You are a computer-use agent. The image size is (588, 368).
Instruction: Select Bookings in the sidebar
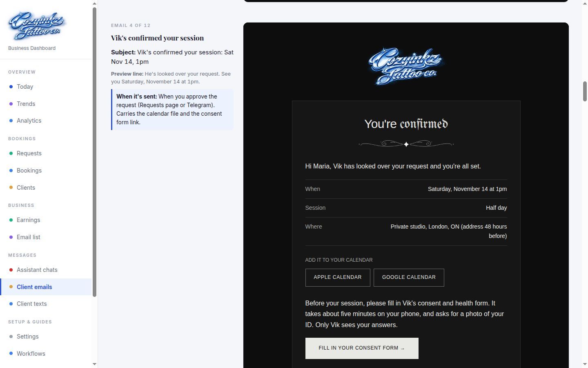tap(46, 171)
